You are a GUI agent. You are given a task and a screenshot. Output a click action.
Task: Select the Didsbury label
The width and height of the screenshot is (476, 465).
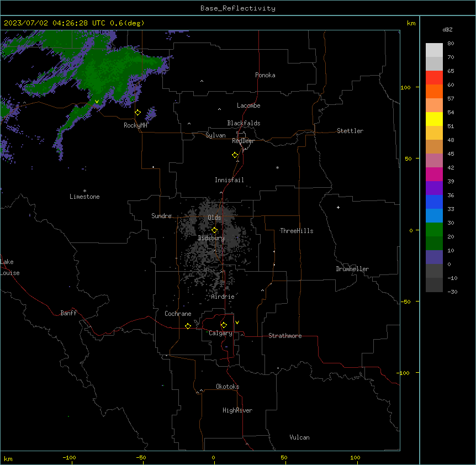(211, 238)
